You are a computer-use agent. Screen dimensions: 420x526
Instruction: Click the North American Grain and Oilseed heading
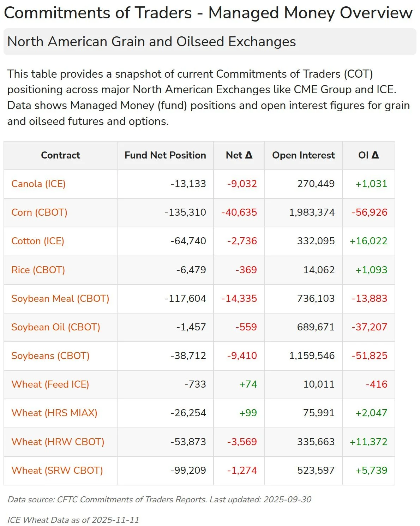pos(151,42)
